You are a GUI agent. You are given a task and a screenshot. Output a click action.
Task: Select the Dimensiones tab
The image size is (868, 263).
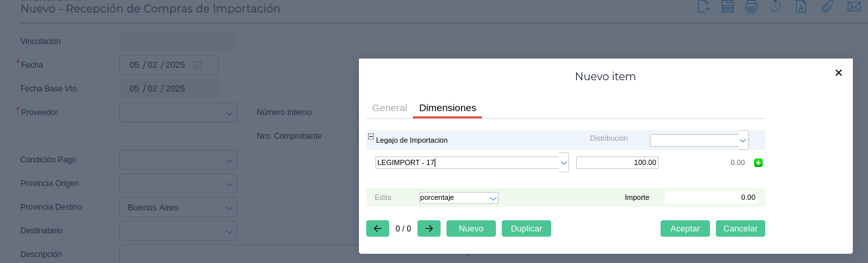[x=447, y=108]
